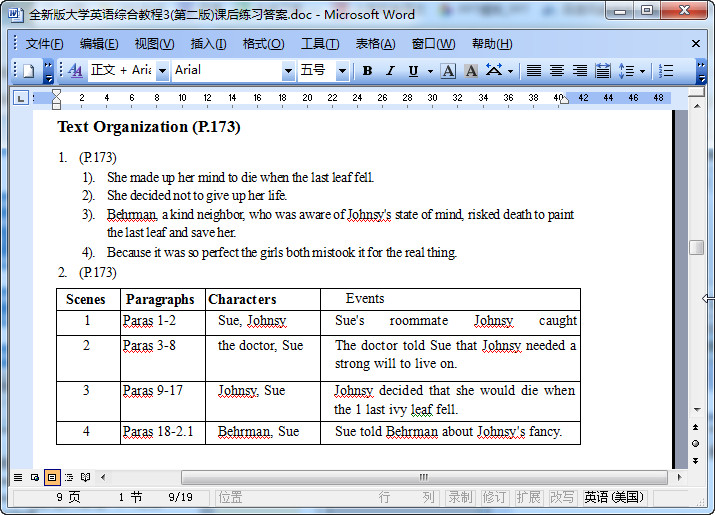Toggle Italic formatting
The height and width of the screenshot is (515, 715).
(x=390, y=71)
